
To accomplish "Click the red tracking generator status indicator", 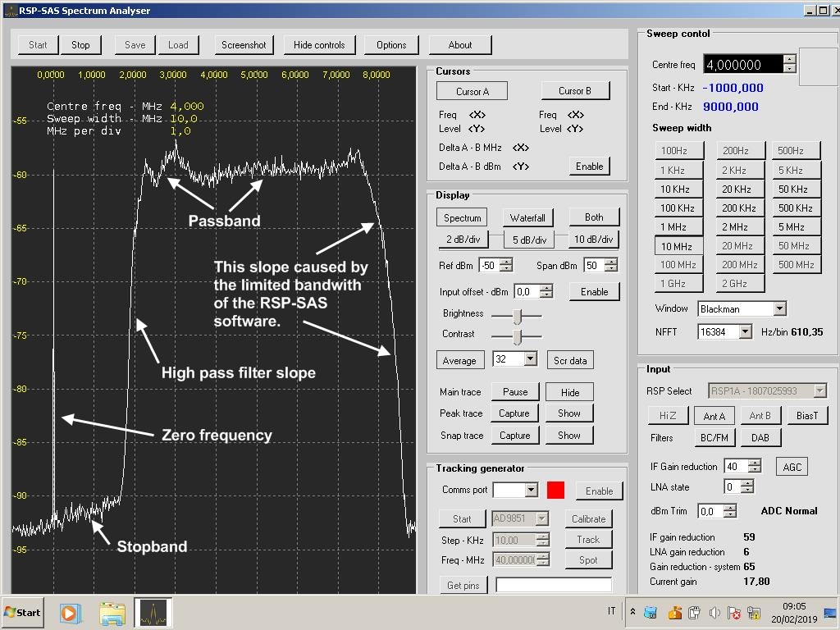I will 555,491.
